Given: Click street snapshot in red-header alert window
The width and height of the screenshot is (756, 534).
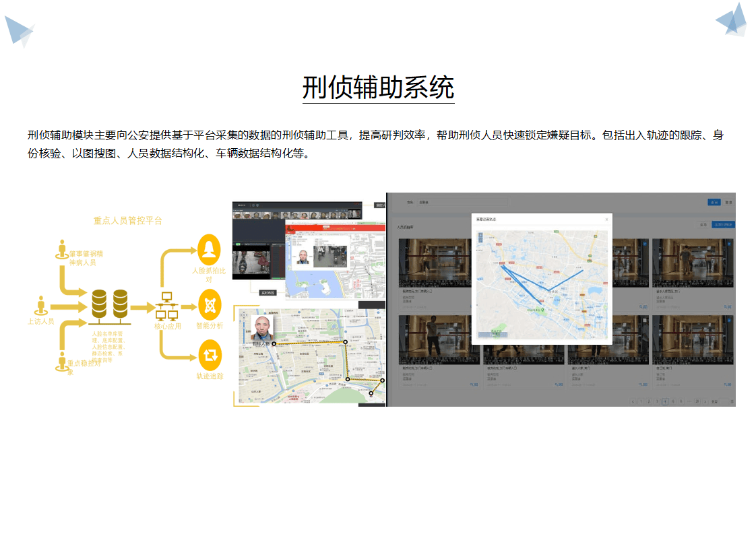Looking at the screenshot, I should [330, 256].
